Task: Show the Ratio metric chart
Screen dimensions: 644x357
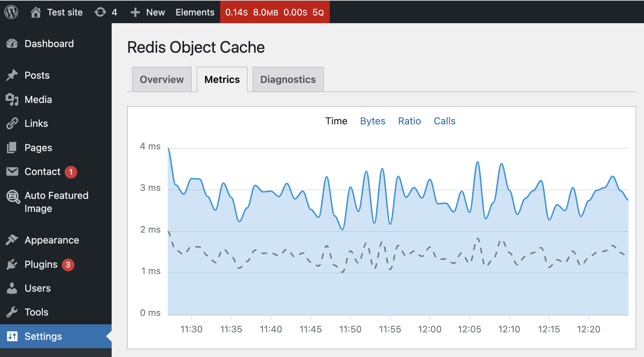Action: [x=409, y=121]
